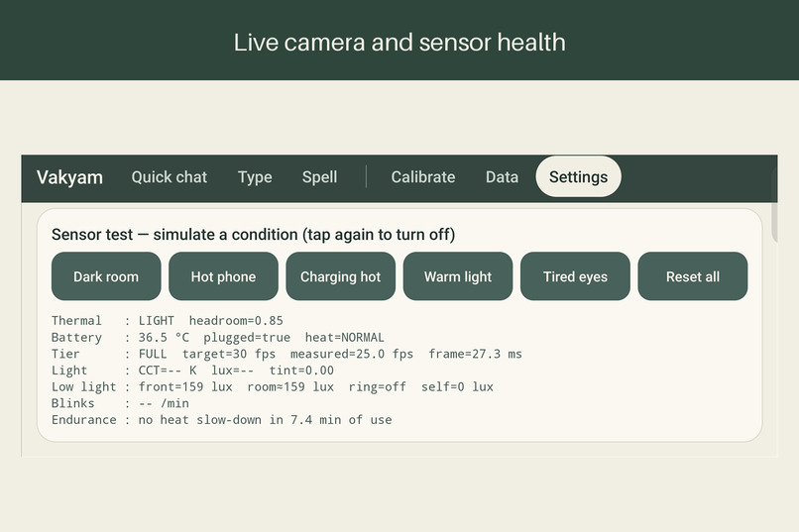Click the Tier FULL target=30 fps line
Screen dimensions: 799x532
tap(286, 354)
